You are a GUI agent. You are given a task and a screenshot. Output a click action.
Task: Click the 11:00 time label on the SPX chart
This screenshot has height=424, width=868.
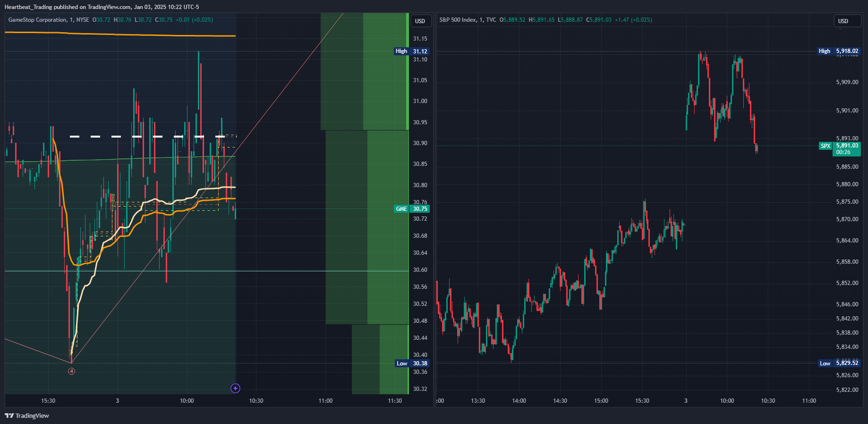coord(809,401)
